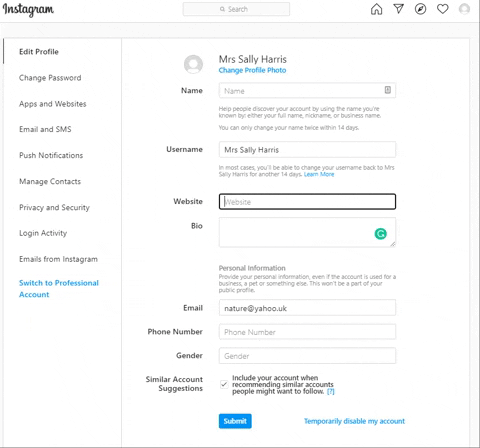Click the Submit button
The width and height of the screenshot is (480, 448).
(x=235, y=421)
